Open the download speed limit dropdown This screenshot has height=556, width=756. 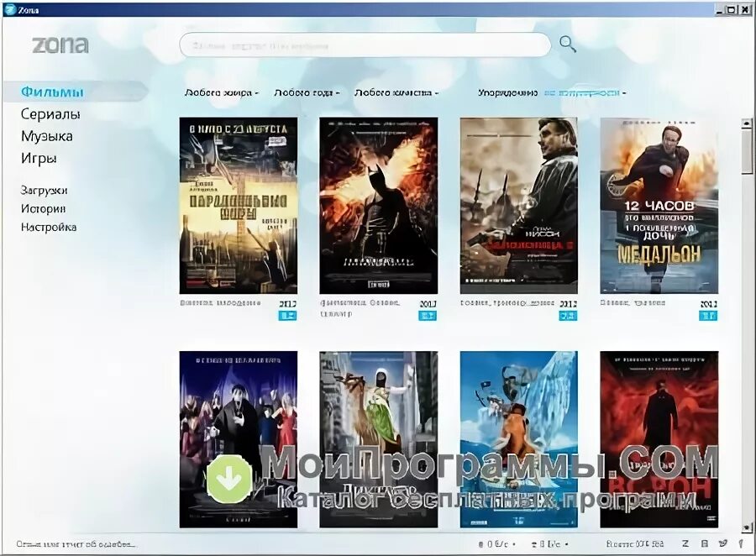pos(496,544)
